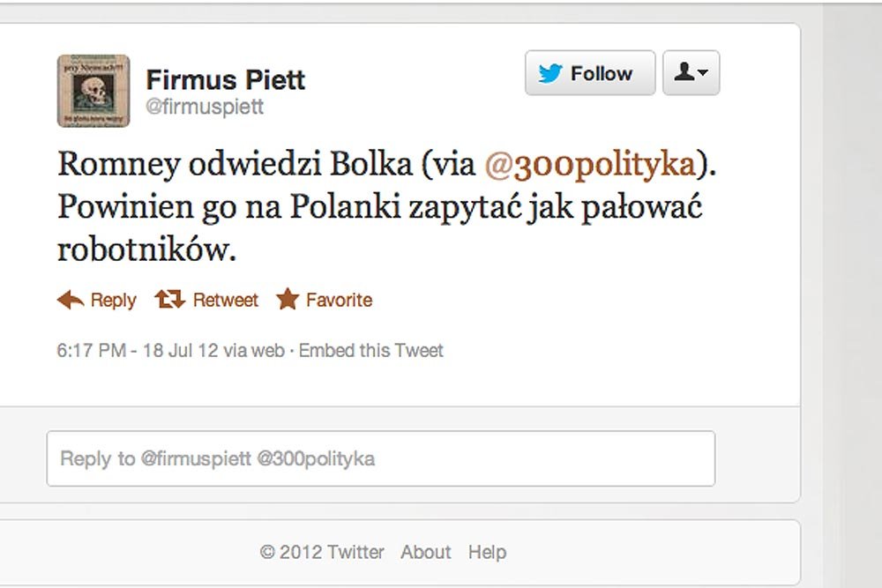The image size is (882, 588).
Task: Expand the user actions dropdown caret
Action: 703,73
